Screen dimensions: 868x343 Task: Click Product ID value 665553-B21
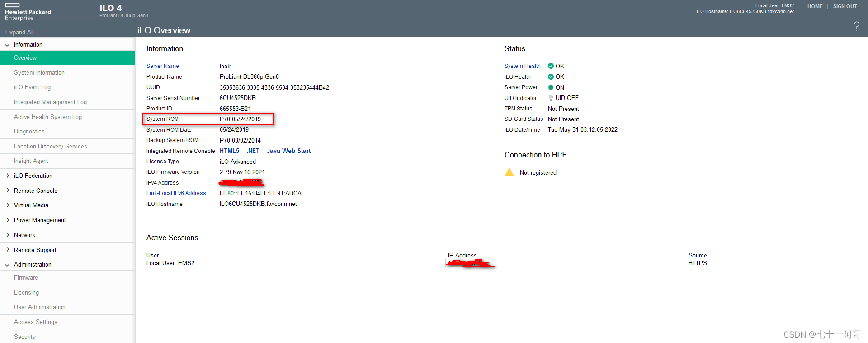point(235,109)
